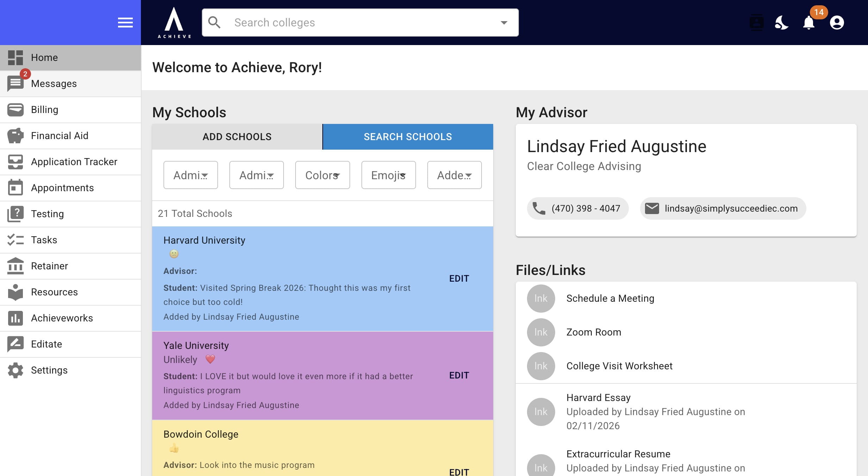This screenshot has height=476, width=868.
Task: Open the contacts card icon in header
Action: point(756,23)
